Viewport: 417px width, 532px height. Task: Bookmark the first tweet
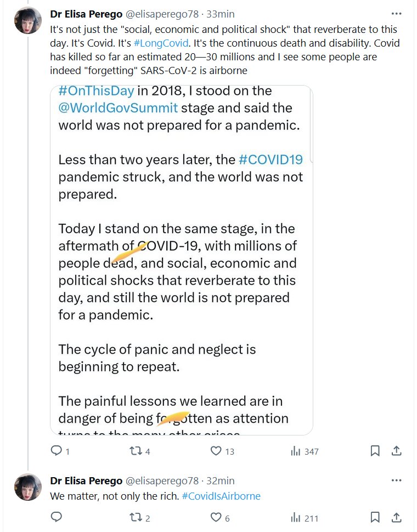tap(375, 451)
